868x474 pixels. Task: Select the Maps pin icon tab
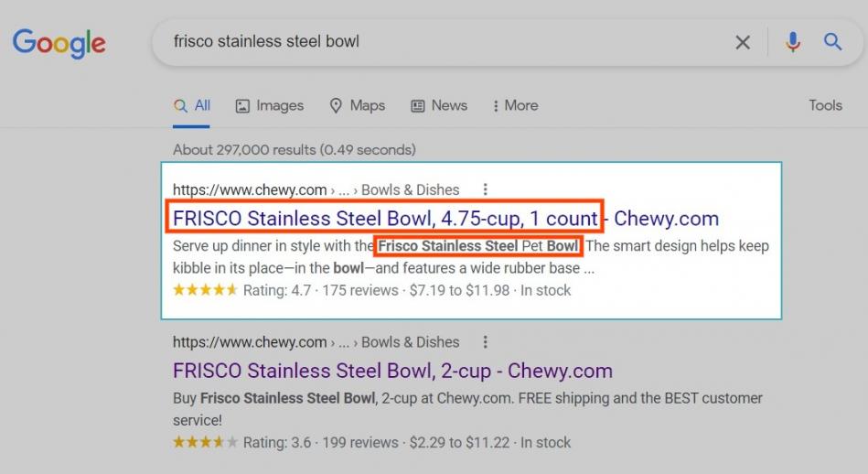(x=336, y=106)
